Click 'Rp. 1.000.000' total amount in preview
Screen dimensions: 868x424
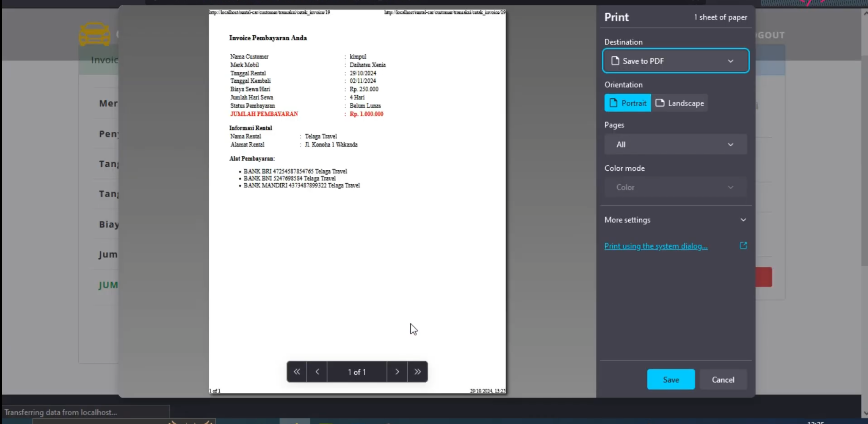[366, 114]
